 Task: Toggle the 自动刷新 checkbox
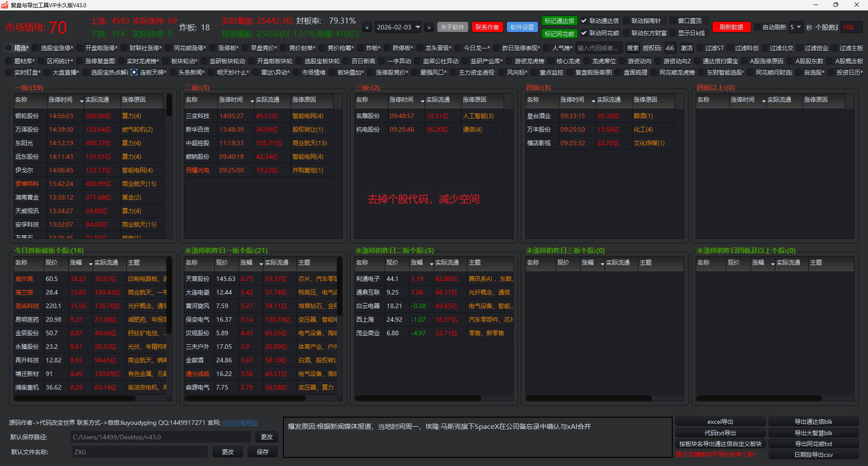tap(757, 27)
